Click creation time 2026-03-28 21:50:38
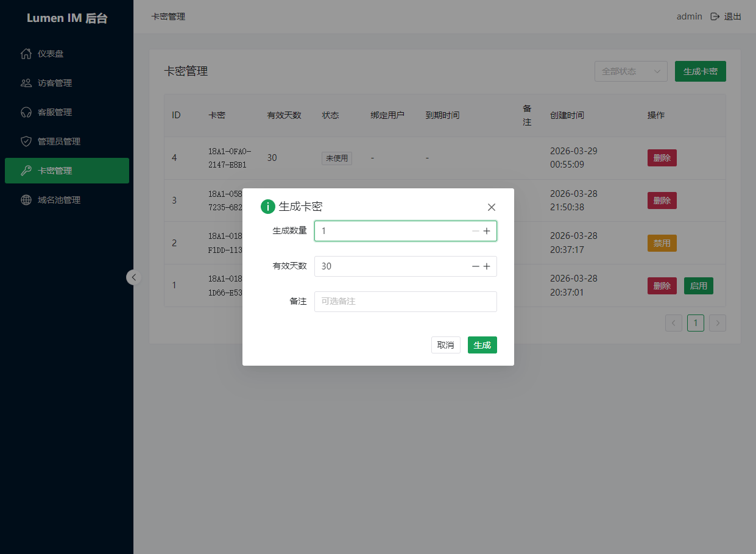This screenshot has width=756, height=554. coord(574,201)
